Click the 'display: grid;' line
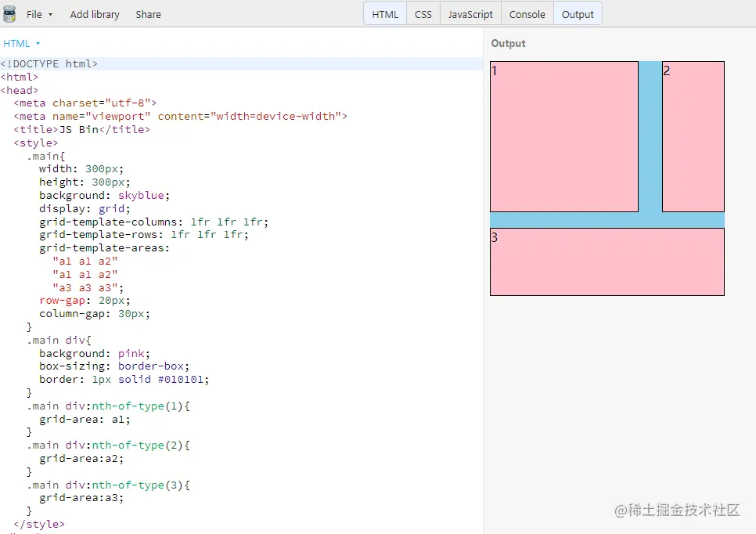This screenshot has height=534, width=756. [85, 209]
